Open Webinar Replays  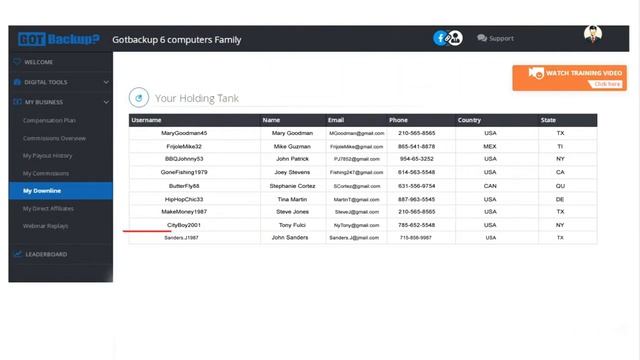tap(45, 226)
